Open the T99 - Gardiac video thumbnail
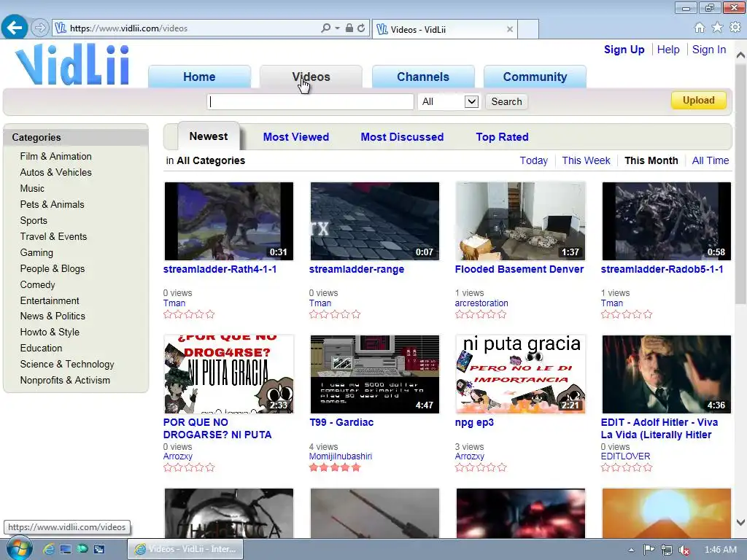Screen dimensions: 747x560 click(374, 374)
